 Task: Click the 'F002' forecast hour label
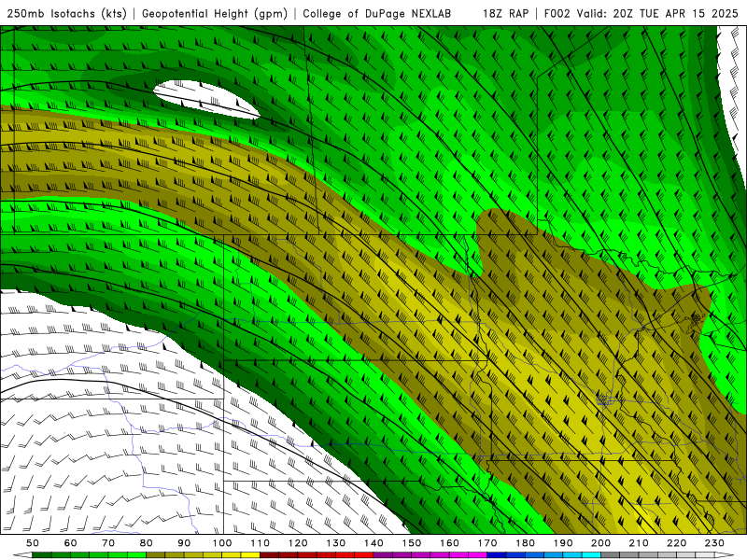pyautogui.click(x=557, y=13)
